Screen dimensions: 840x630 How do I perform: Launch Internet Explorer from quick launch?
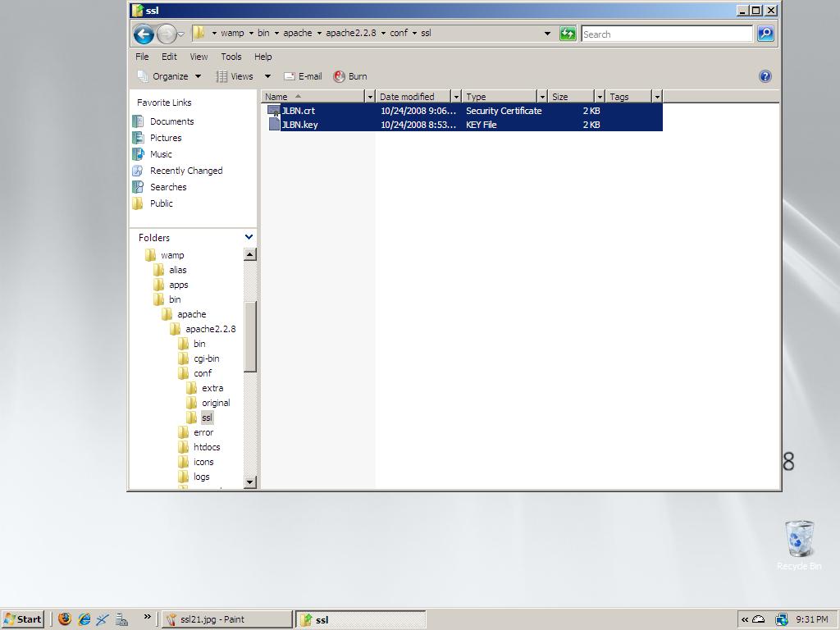84,619
